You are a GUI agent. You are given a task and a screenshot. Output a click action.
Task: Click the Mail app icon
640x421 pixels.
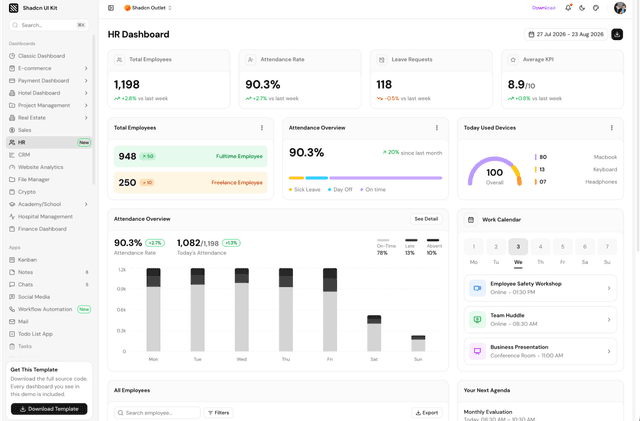(12, 322)
